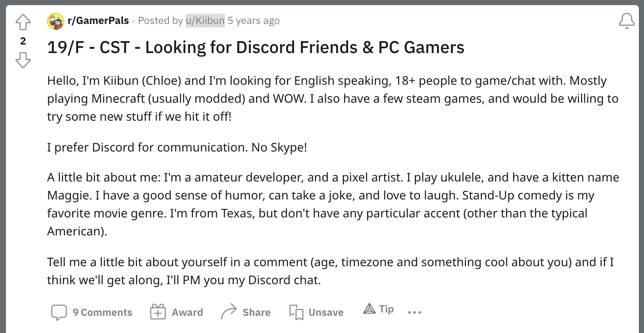The height and width of the screenshot is (333, 644).
Task: Click the Tip triangle icon
Action: click(369, 309)
